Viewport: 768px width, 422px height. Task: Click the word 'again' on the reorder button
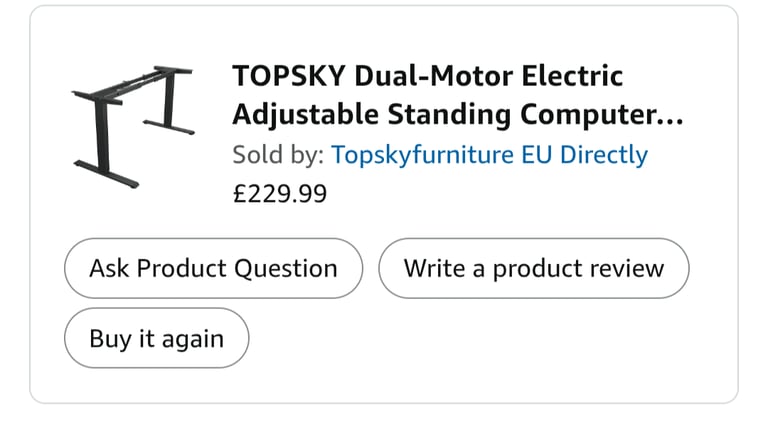[192, 340]
